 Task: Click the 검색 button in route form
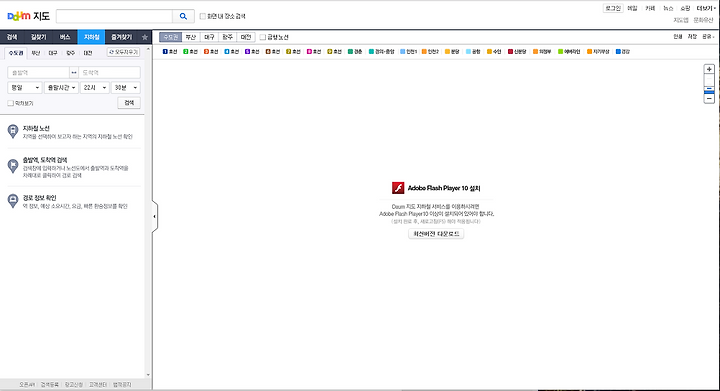pos(129,103)
